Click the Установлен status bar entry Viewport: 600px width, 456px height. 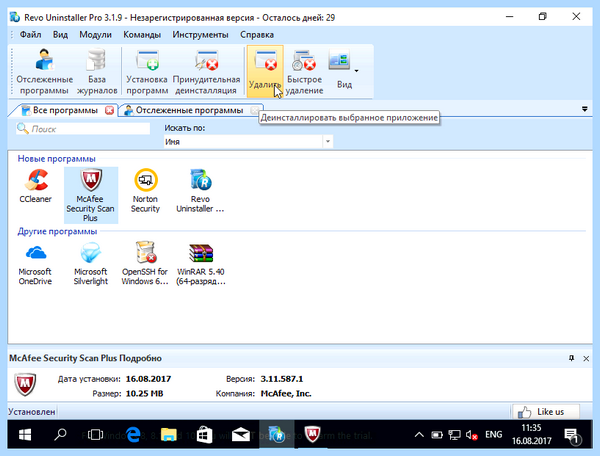[32, 412]
